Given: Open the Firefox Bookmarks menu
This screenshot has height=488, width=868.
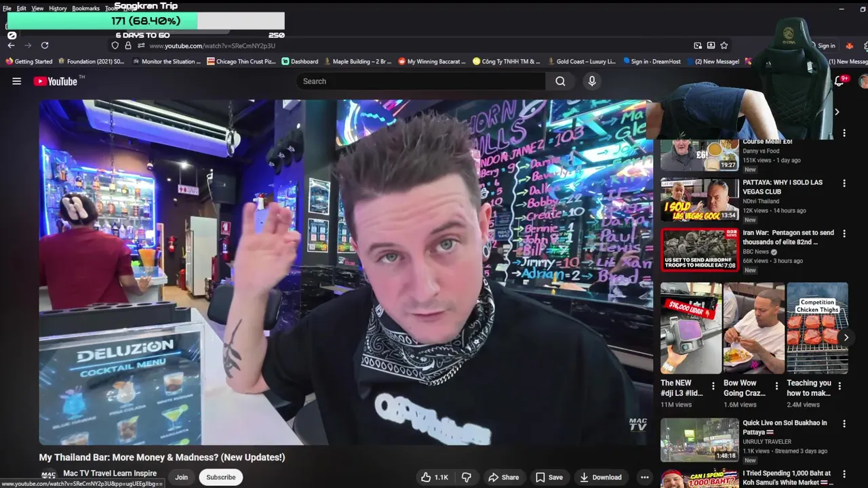Looking at the screenshot, I should pyautogui.click(x=85, y=8).
